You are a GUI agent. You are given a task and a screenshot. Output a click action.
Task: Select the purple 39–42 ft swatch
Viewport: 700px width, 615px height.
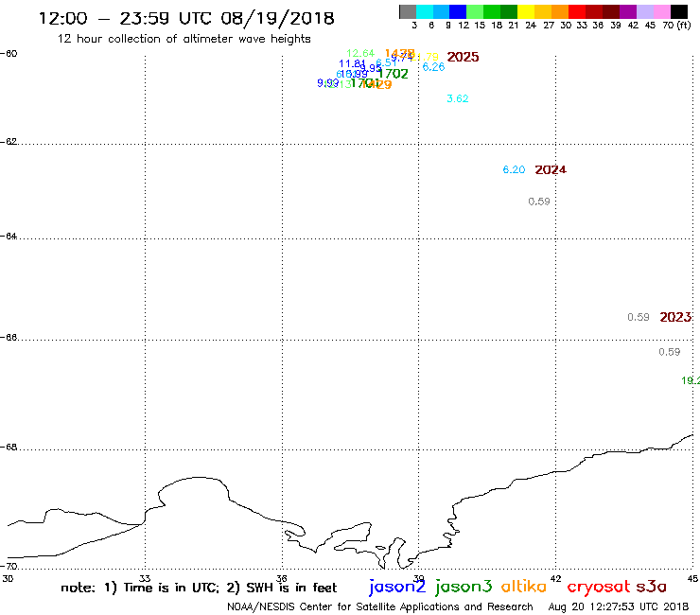coord(628,11)
